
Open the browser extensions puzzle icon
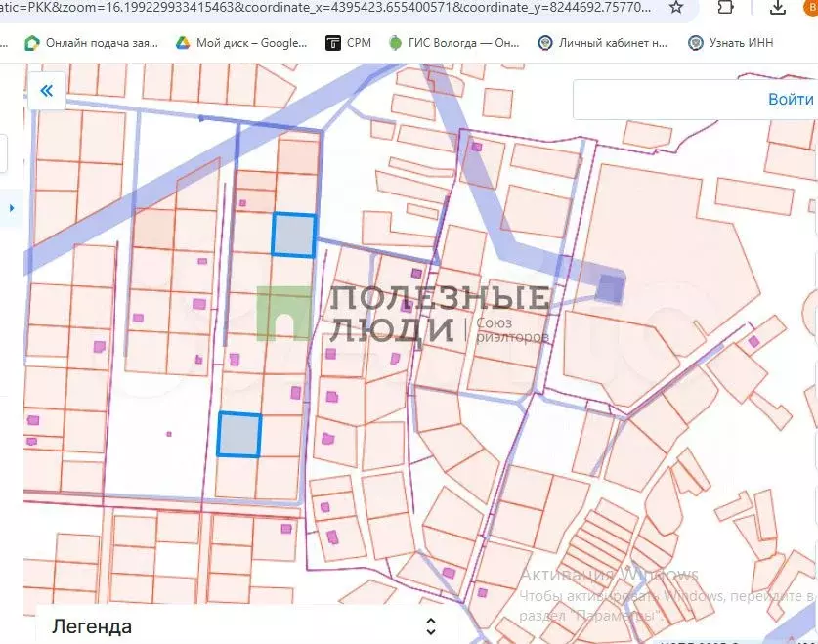[x=725, y=8]
